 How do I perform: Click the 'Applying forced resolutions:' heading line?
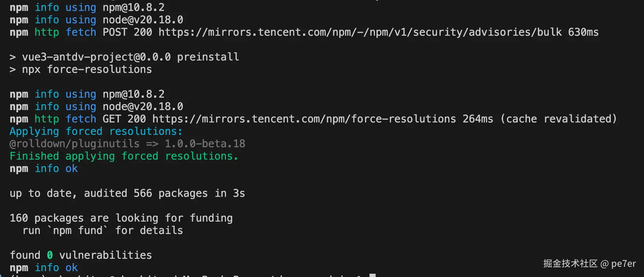click(96, 131)
